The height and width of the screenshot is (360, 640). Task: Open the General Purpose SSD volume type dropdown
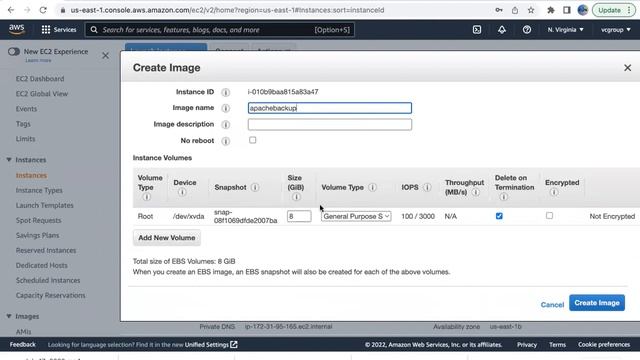pos(356,216)
